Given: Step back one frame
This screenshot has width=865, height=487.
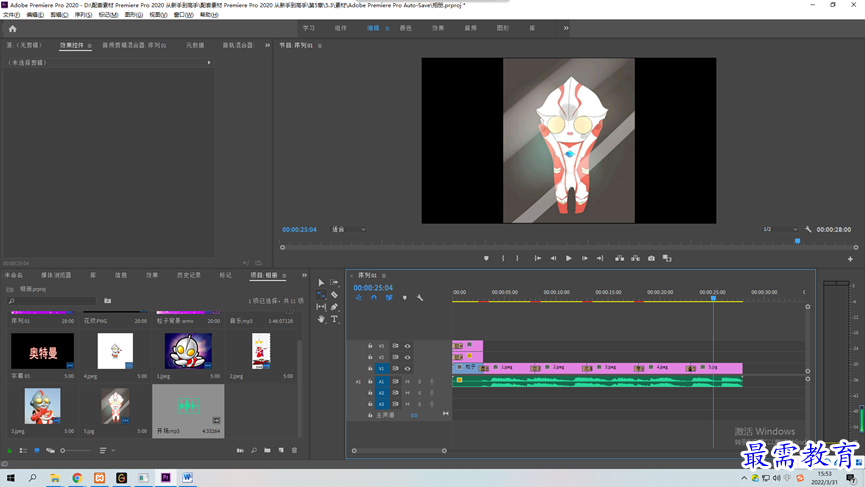Looking at the screenshot, I should point(553,258).
